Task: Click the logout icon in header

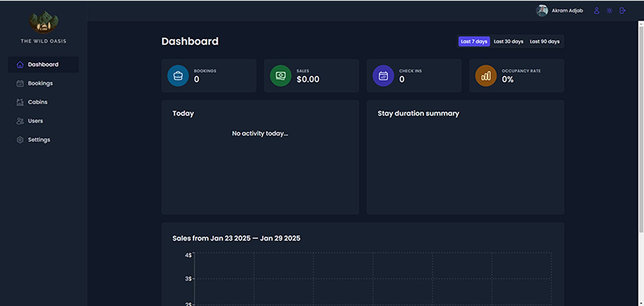Action: (x=622, y=11)
